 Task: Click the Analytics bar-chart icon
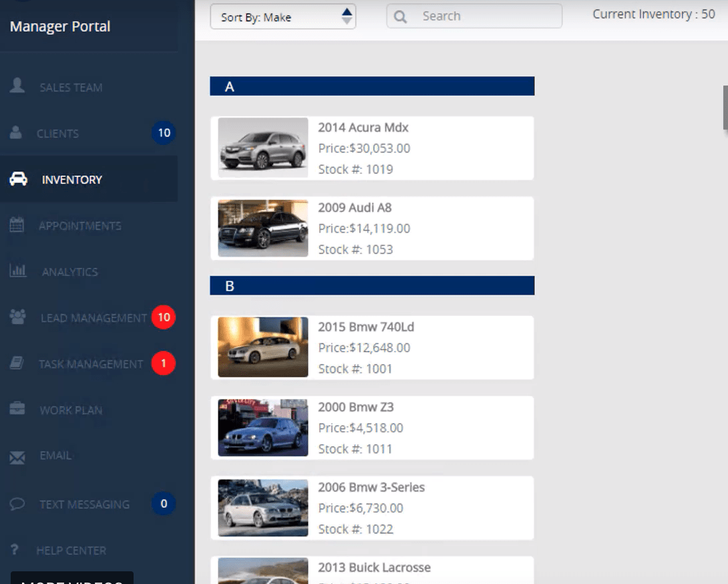point(17,271)
